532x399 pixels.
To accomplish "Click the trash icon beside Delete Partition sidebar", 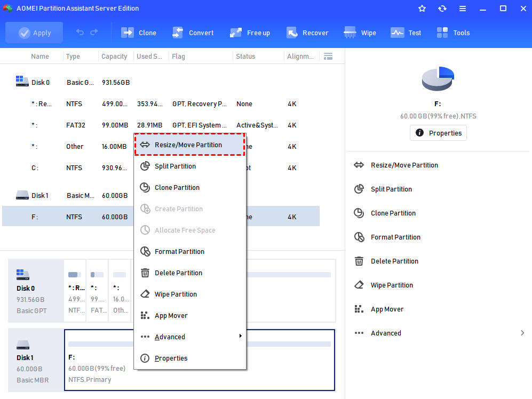I will point(359,261).
